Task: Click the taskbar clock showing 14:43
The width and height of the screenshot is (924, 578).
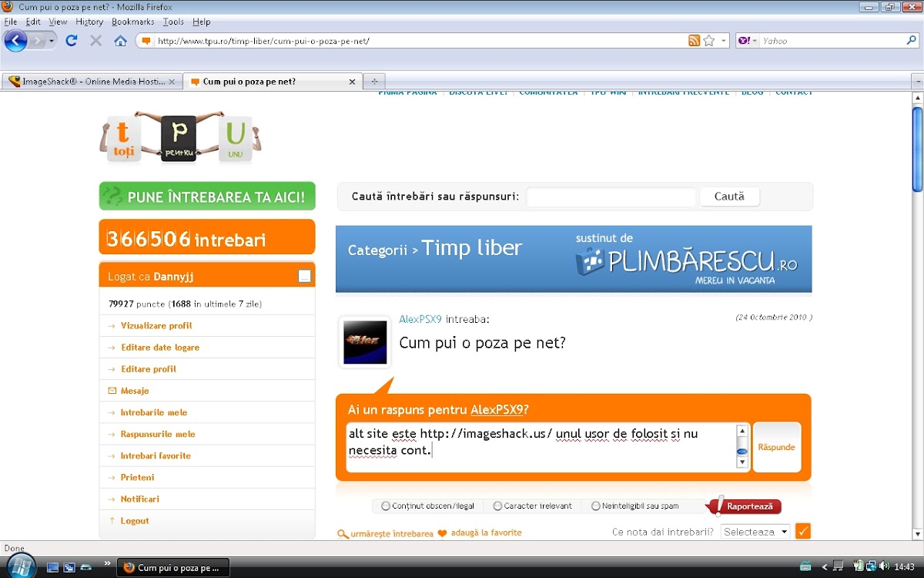Action: click(x=904, y=567)
